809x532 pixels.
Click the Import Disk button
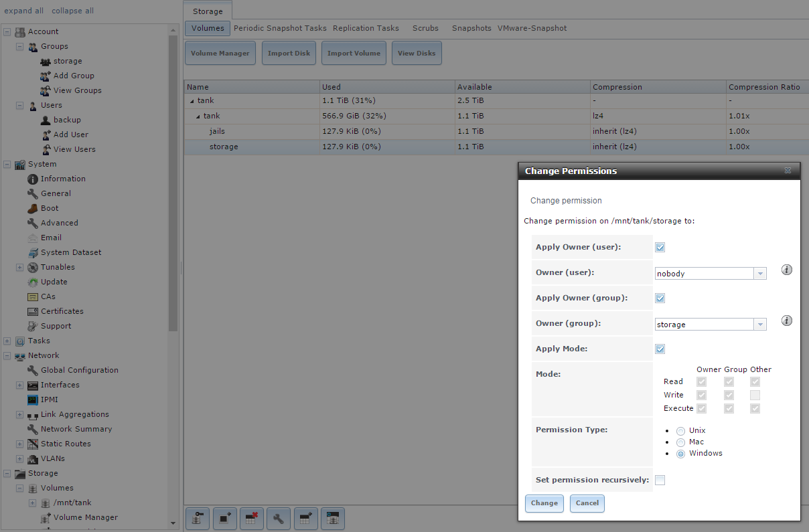[289, 53]
